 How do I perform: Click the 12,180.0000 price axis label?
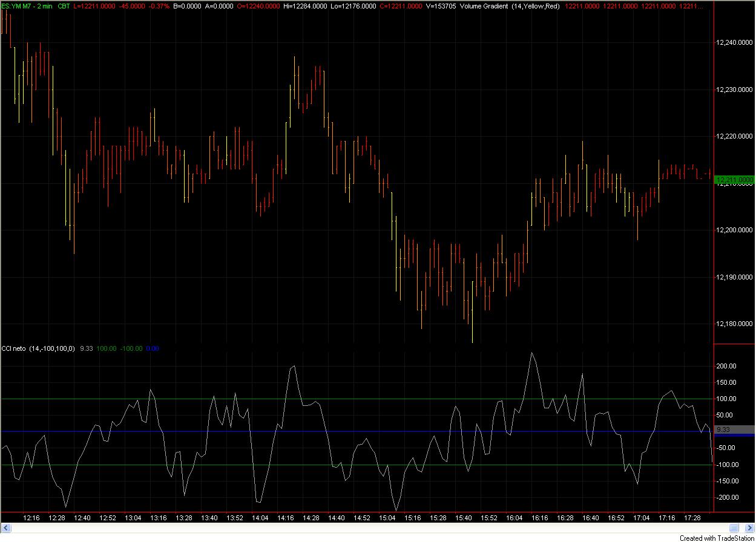click(734, 324)
